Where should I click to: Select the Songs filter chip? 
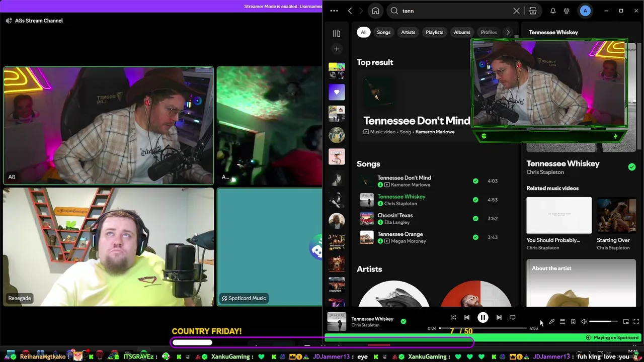tap(384, 32)
